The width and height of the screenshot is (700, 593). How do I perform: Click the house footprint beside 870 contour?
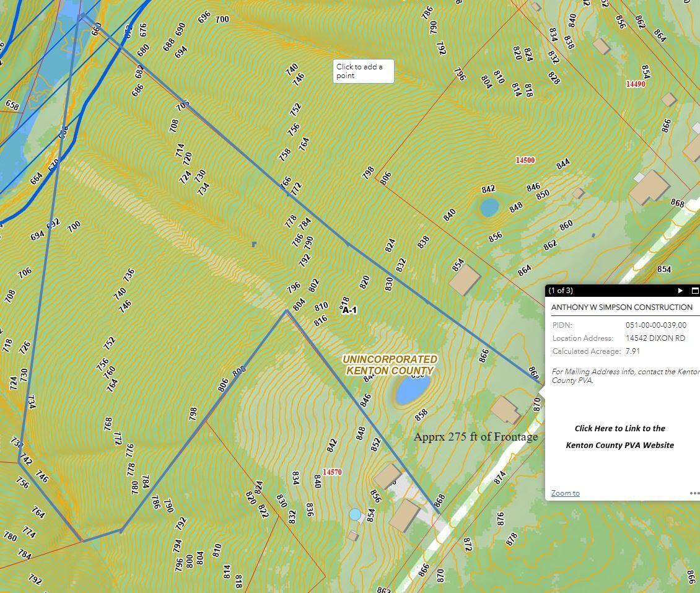point(505,410)
